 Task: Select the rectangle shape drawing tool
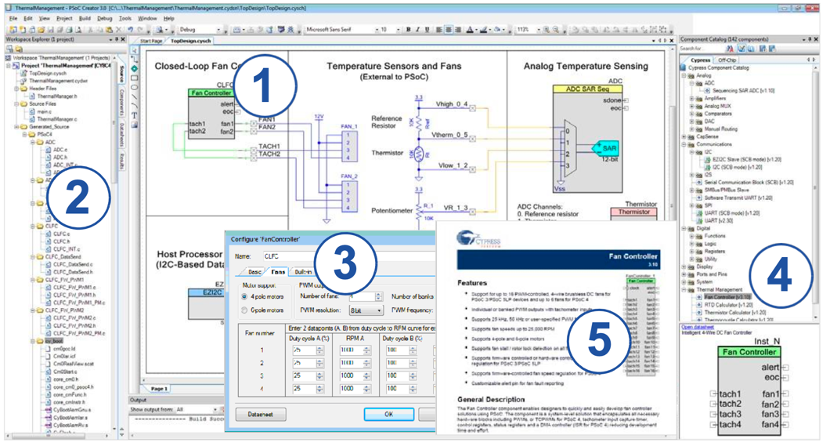134,78
